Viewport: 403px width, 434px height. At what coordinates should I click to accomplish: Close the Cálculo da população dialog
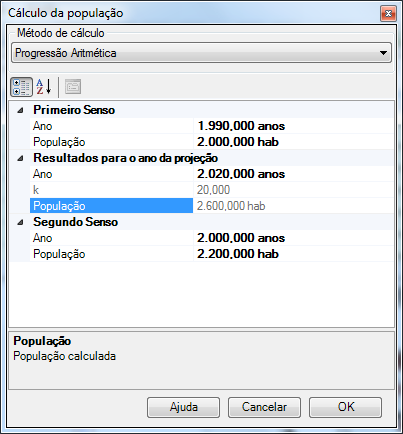388,14
